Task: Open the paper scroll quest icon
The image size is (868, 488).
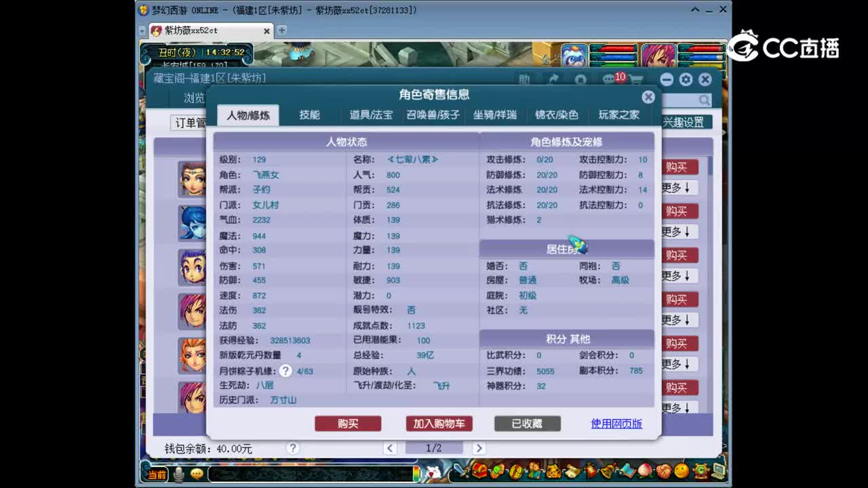Action: (572, 471)
